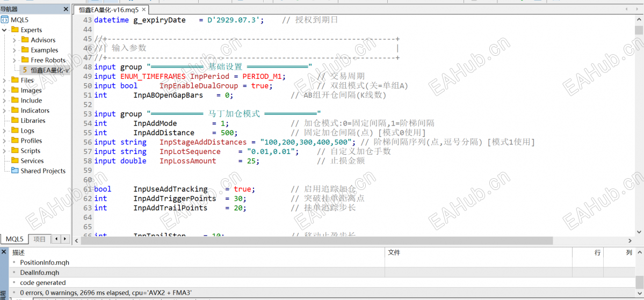Image resolution: width=644 pixels, height=300 pixels.
Task: Click editor horizontal scrollbar right arrow
Action: 631,241
